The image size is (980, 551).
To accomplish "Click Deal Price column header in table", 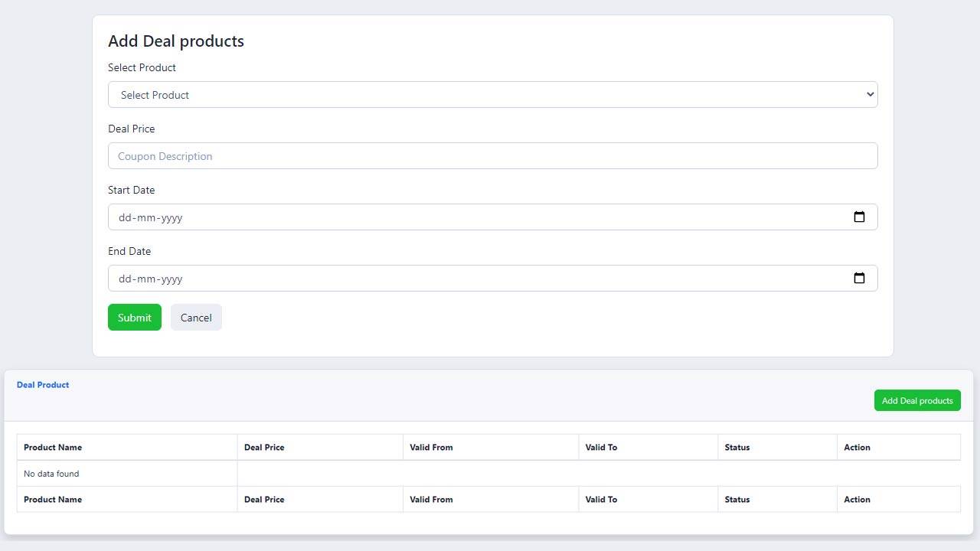I will 264,448.
